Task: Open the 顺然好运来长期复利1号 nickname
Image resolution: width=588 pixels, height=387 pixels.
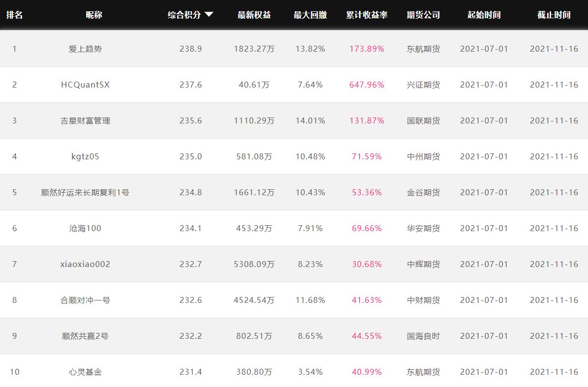Action: (x=85, y=193)
